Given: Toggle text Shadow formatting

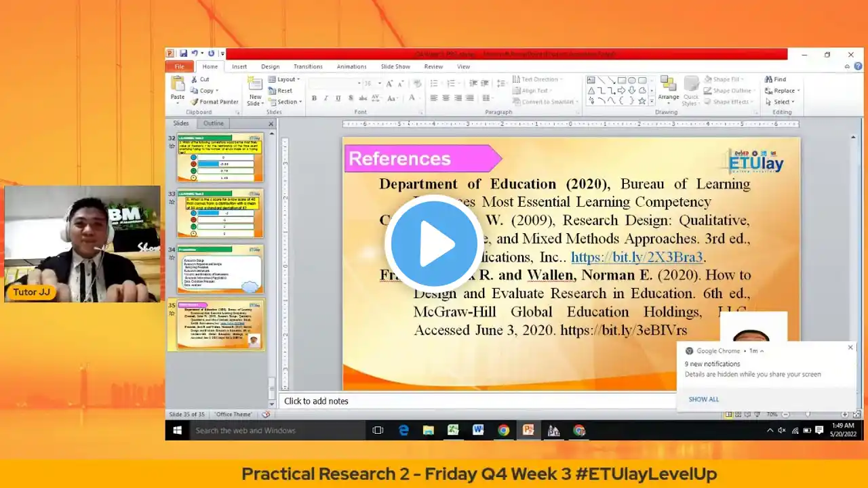Looking at the screenshot, I should (349, 98).
